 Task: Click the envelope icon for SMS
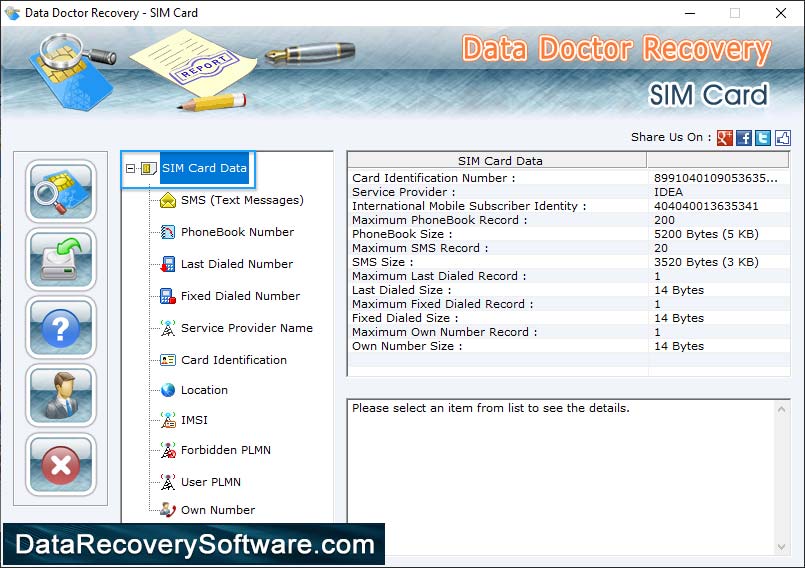point(168,200)
